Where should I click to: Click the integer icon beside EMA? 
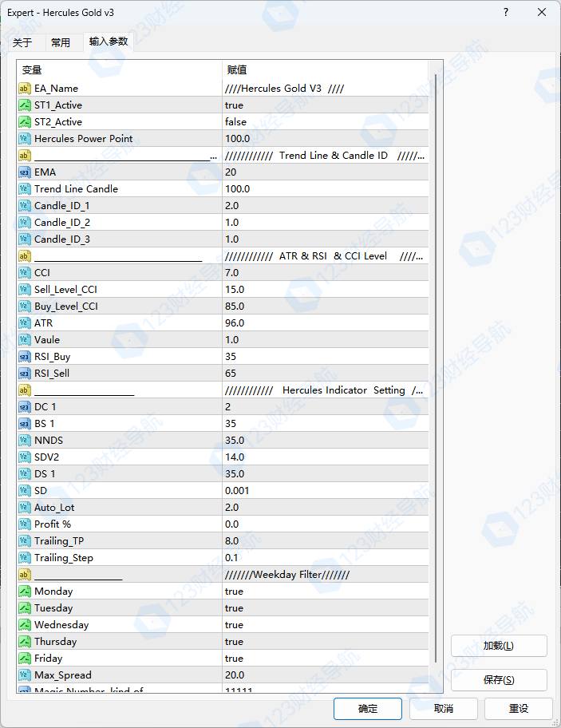25,172
